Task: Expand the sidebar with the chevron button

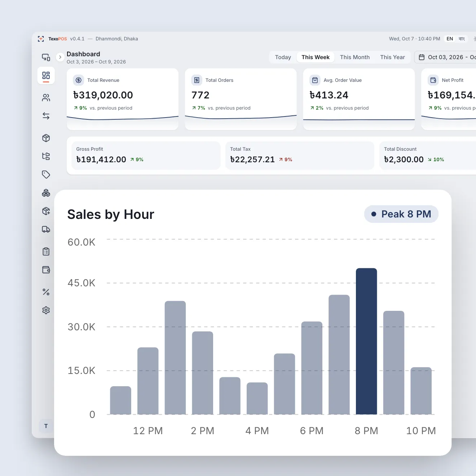Action: [60, 57]
